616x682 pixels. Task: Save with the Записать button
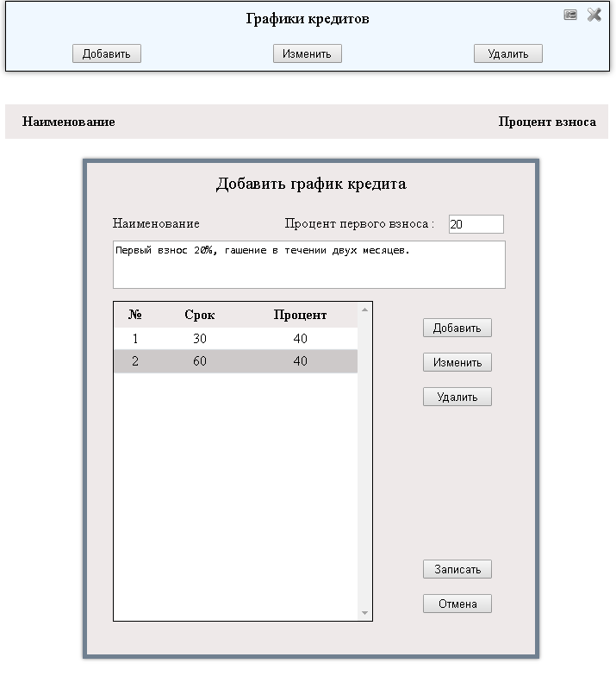[457, 569]
